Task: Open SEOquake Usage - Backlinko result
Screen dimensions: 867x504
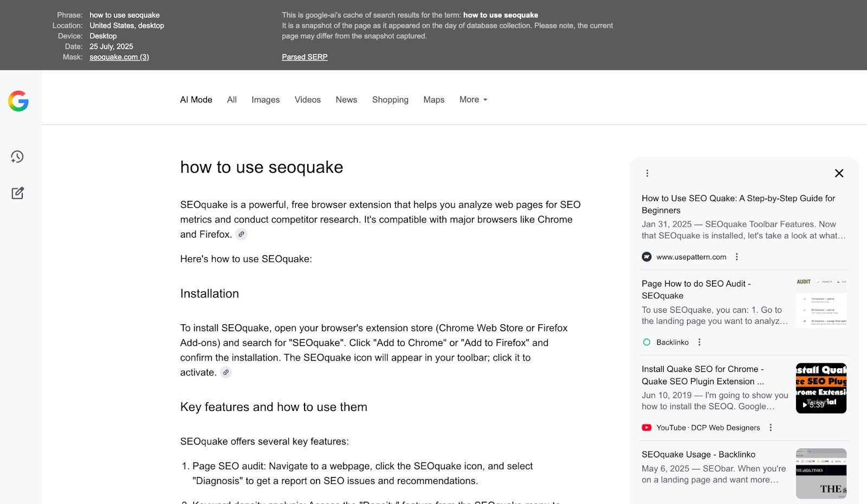Action: point(698,455)
